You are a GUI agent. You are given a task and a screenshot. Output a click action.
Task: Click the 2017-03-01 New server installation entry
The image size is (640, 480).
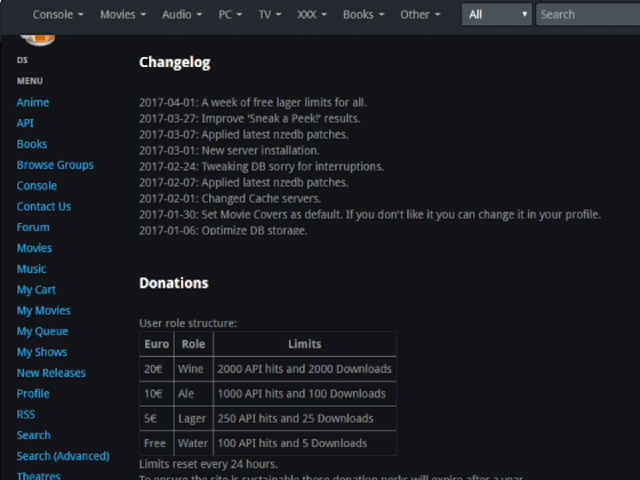(x=229, y=151)
